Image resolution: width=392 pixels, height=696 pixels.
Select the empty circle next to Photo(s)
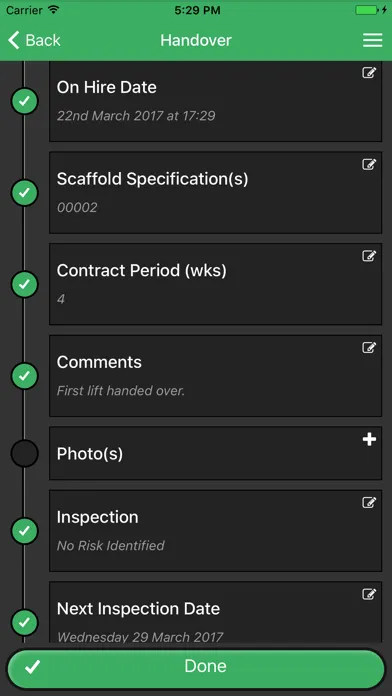click(25, 453)
